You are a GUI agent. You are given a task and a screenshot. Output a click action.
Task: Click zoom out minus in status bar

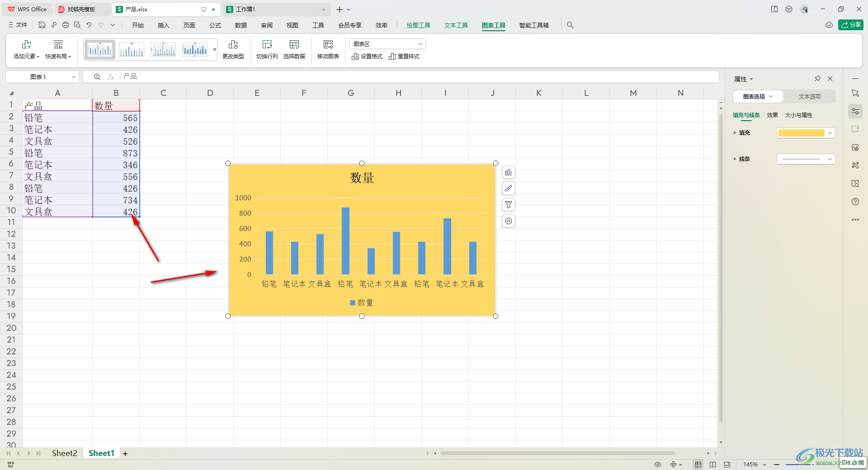[x=777, y=464]
